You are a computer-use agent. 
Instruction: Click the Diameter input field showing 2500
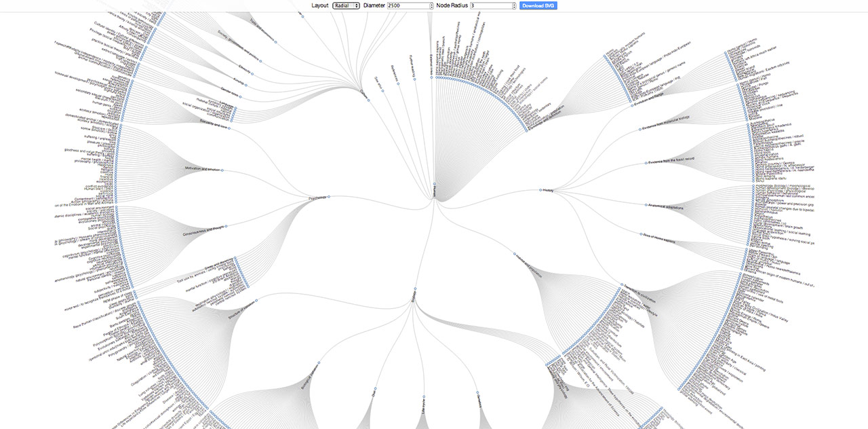[x=408, y=5]
